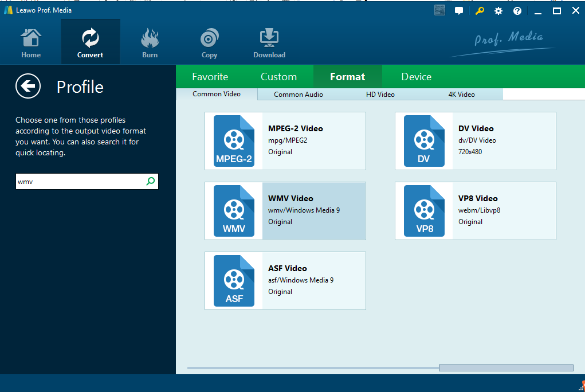The width and height of the screenshot is (585, 392).
Task: Open the Burn module
Action: pyautogui.click(x=150, y=44)
